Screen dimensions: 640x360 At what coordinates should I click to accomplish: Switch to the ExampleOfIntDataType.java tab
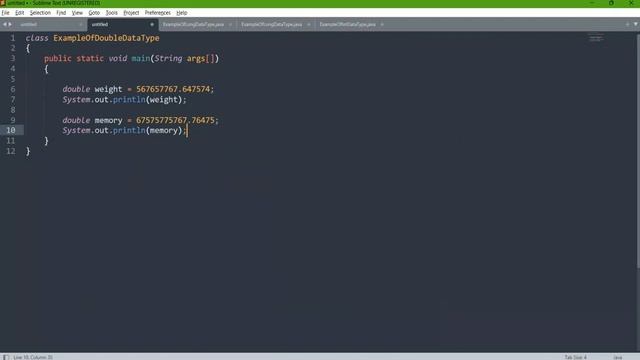click(347, 24)
